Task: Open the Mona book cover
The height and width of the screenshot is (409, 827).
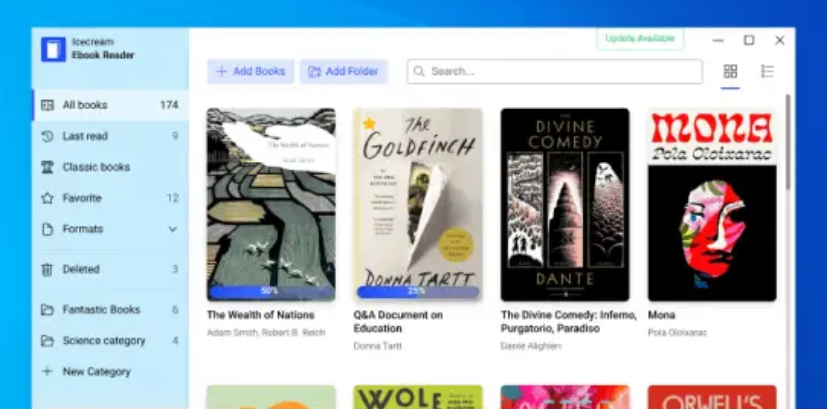Action: tap(712, 204)
